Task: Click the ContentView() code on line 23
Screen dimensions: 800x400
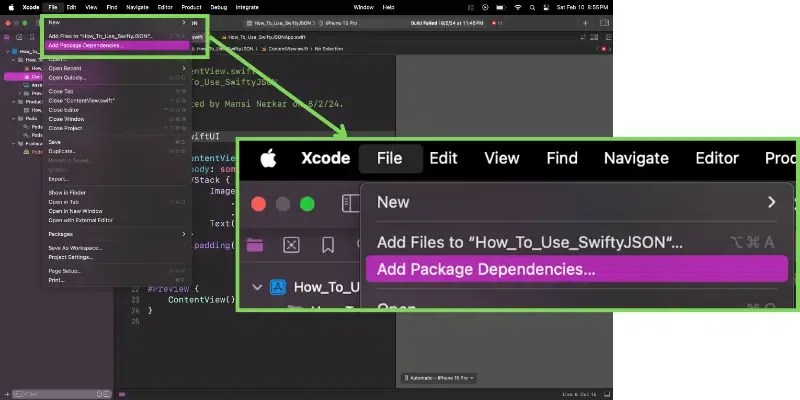Action: 202,299
